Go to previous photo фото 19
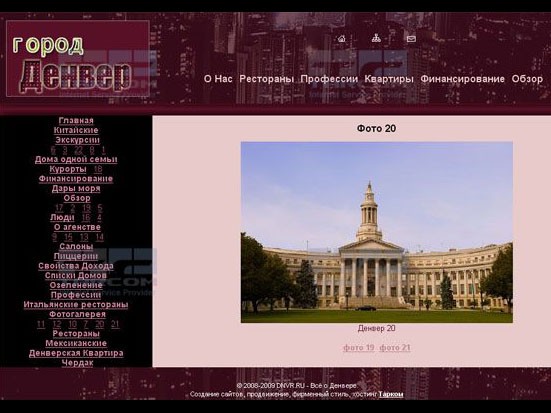 [359, 348]
